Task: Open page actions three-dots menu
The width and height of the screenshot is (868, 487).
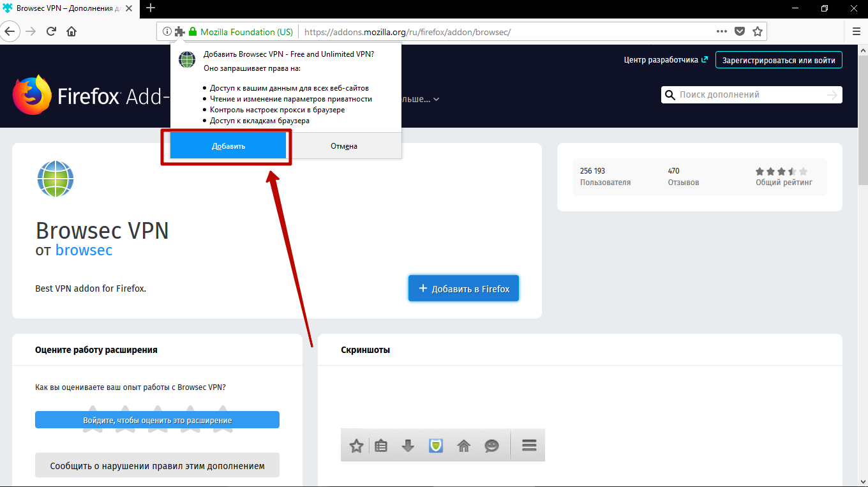Action: click(722, 31)
